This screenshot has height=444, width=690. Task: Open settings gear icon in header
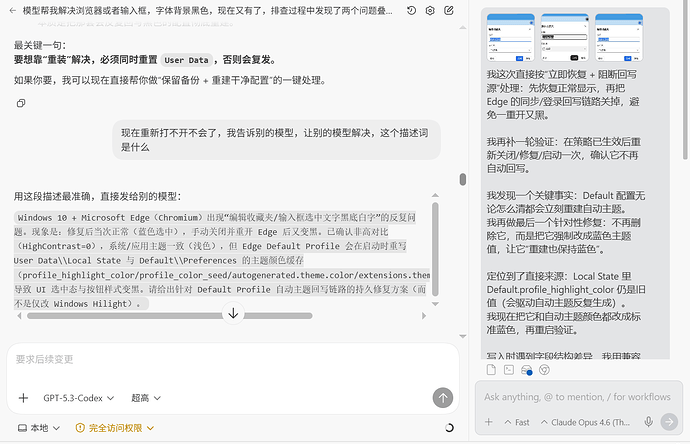point(430,11)
